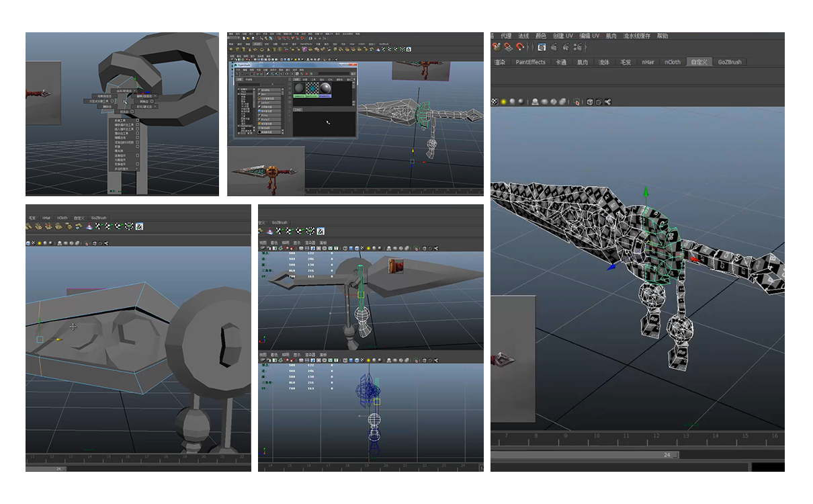Select GoZBrush shelf tab in bottom-left panel
This screenshot has height=504, width=813.
[x=99, y=218]
